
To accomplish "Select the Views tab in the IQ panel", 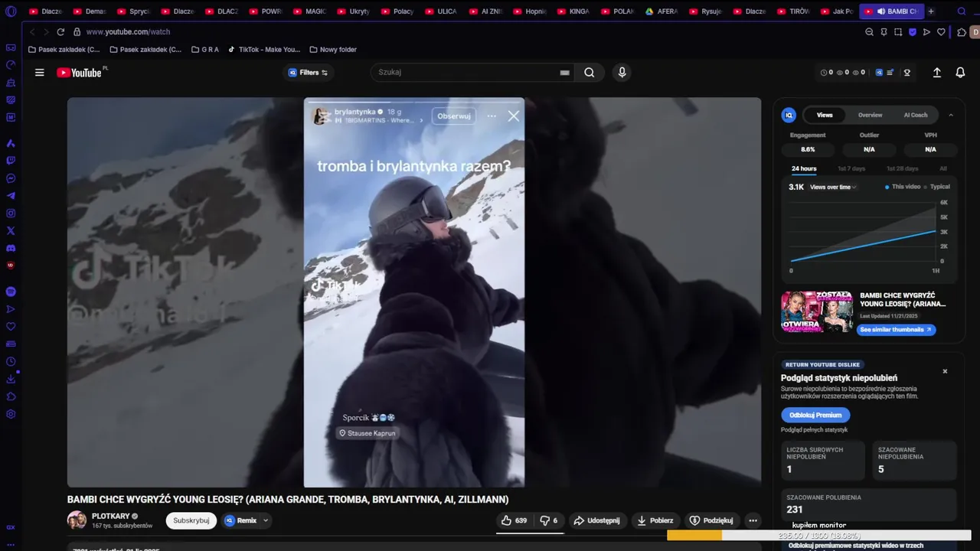I will pyautogui.click(x=825, y=115).
